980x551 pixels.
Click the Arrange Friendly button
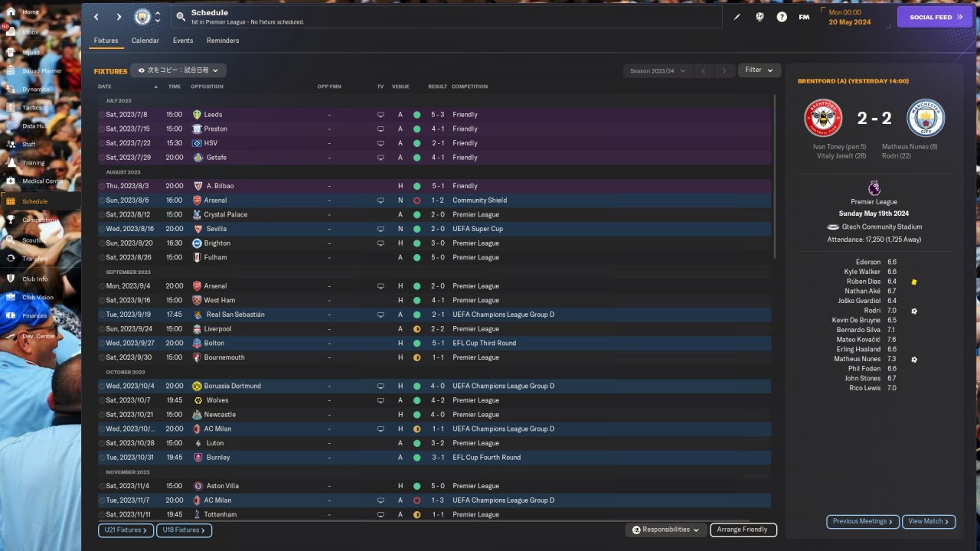[x=743, y=530]
